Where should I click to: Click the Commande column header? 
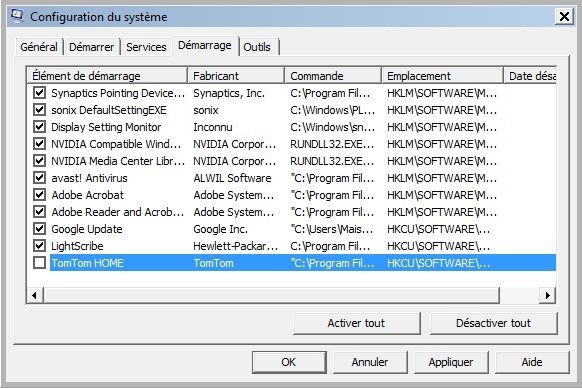[333, 76]
